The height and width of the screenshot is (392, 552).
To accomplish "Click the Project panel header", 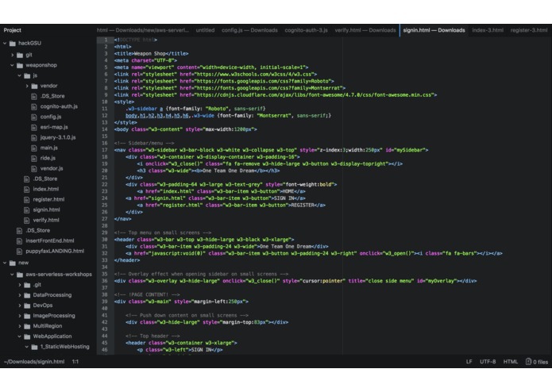I will pyautogui.click(x=13, y=30).
